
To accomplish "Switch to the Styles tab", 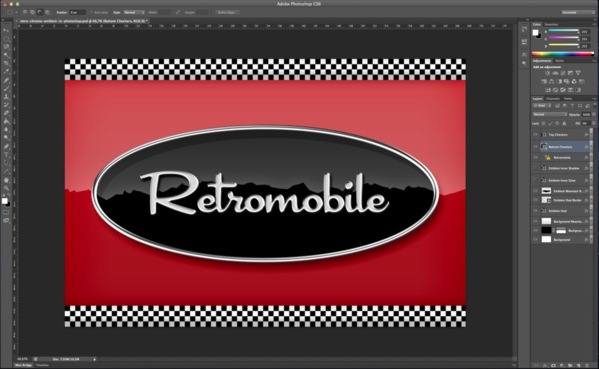I will point(559,61).
